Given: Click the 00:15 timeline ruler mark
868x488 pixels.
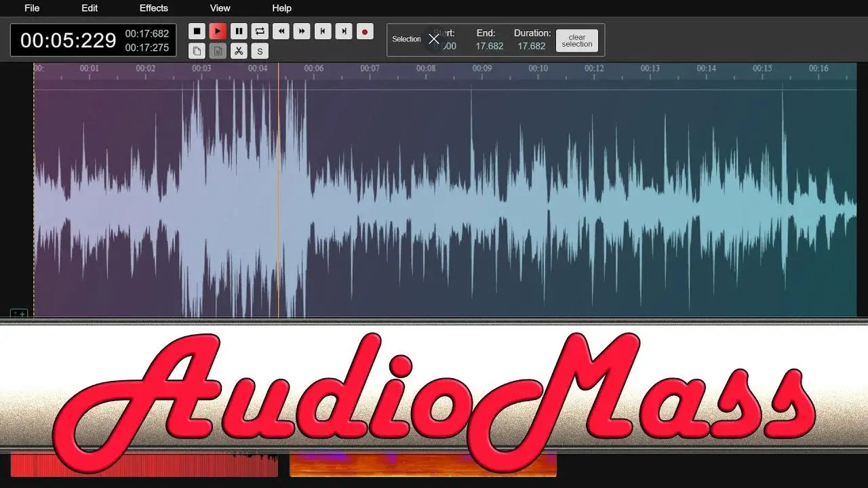Looking at the screenshot, I should coord(762,68).
